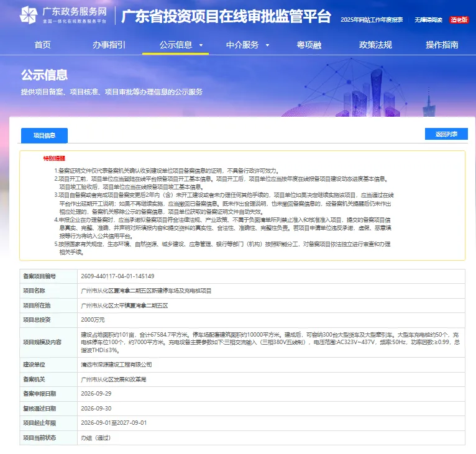Click the 广东政务服务网 logo icon
The image size is (476, 454).
[x=29, y=15]
